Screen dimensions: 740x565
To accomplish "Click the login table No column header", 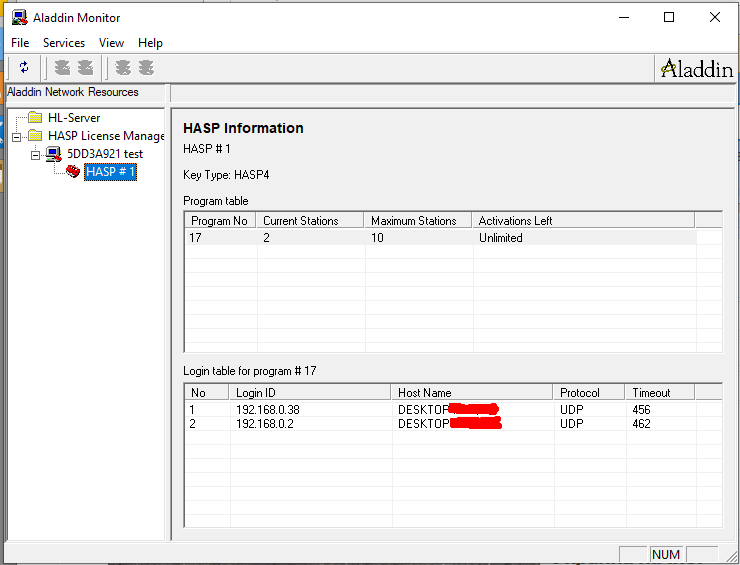I will [207, 393].
